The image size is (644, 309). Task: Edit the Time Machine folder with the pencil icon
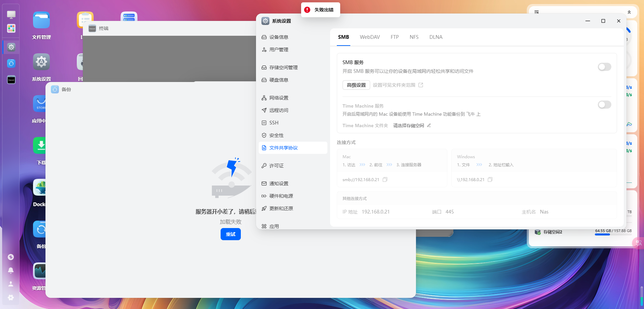(x=429, y=125)
